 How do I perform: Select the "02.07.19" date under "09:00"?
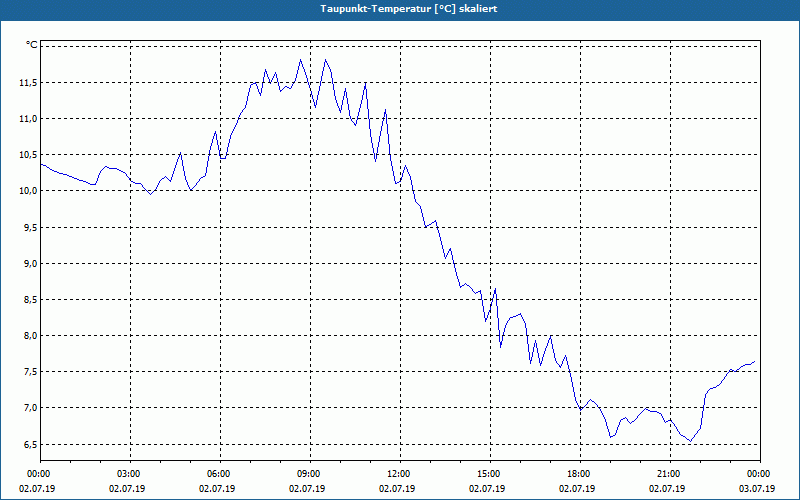[x=307, y=488]
